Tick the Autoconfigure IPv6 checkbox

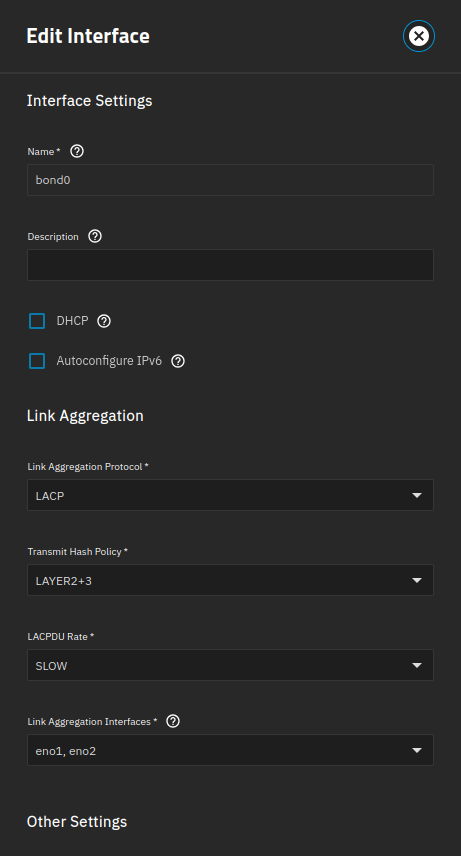(37, 361)
